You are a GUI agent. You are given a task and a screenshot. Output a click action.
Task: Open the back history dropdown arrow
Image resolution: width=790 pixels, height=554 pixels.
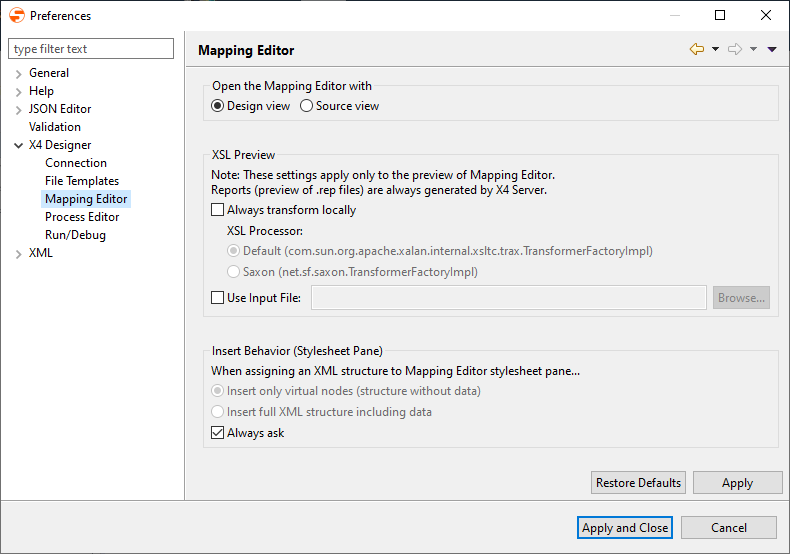pos(716,49)
